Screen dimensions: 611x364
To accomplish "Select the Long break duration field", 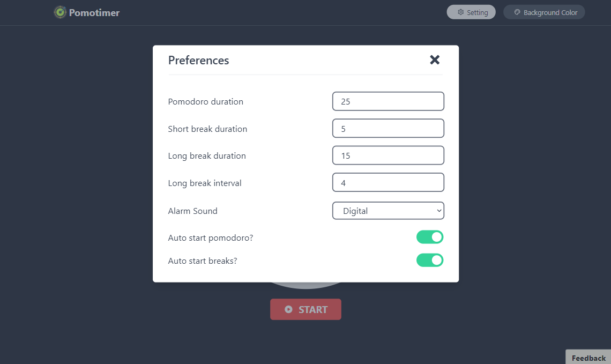I will click(x=388, y=155).
